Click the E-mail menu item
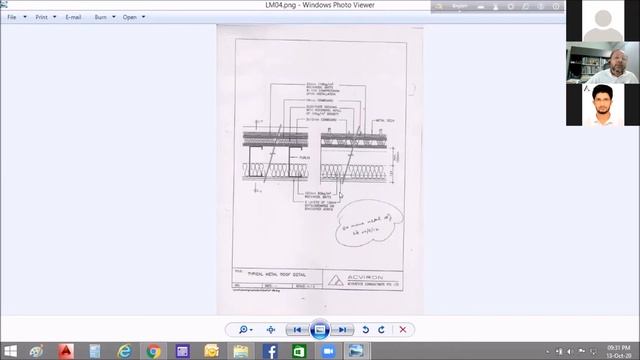Viewport: 640px width, 360px height. click(73, 17)
